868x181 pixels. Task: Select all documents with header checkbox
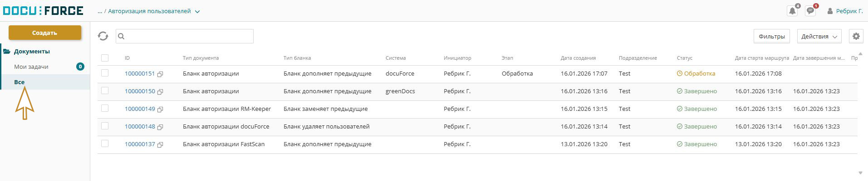[x=105, y=58]
